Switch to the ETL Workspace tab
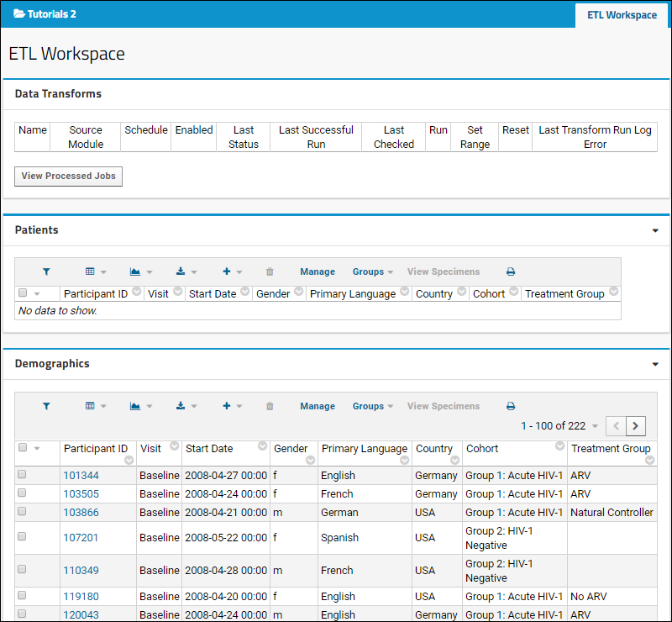Image resolution: width=672 pixels, height=622 pixels. (x=622, y=15)
